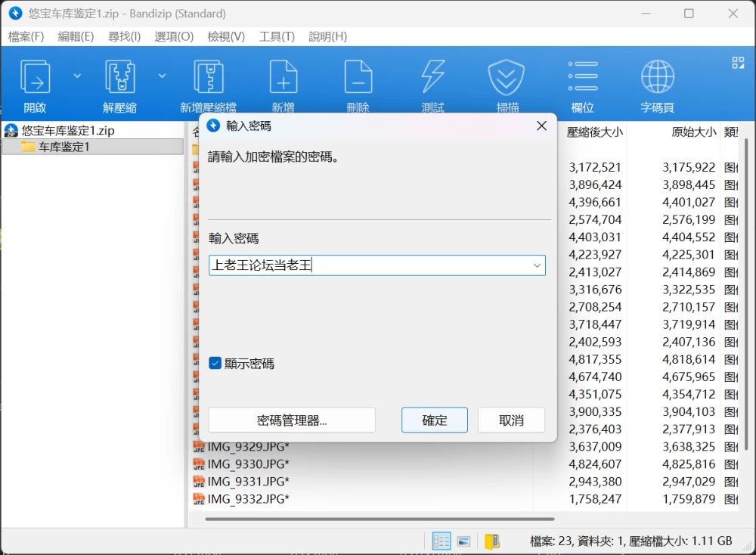The image size is (756, 555).
Task: Click the Bandizip title bar app icon
Action: coord(15,14)
